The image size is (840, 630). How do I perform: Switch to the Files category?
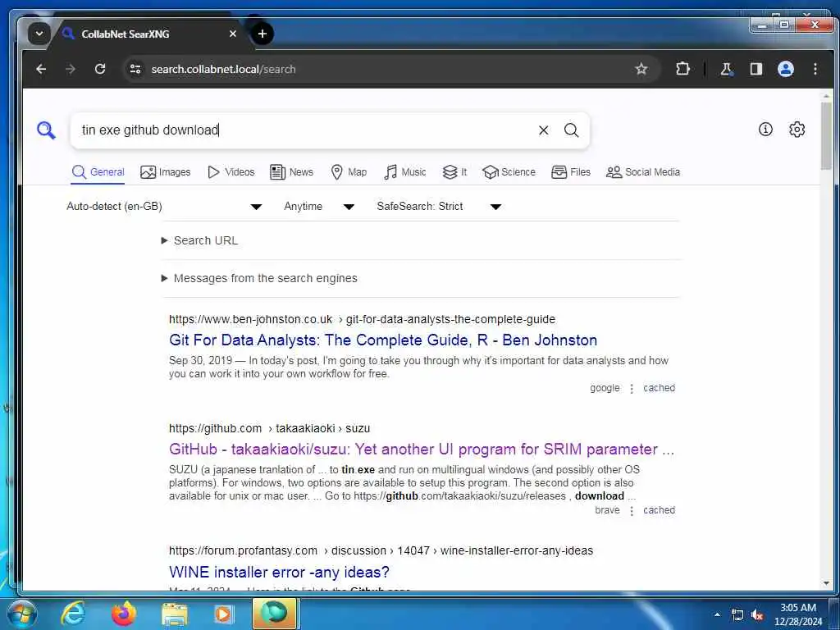[x=571, y=172]
